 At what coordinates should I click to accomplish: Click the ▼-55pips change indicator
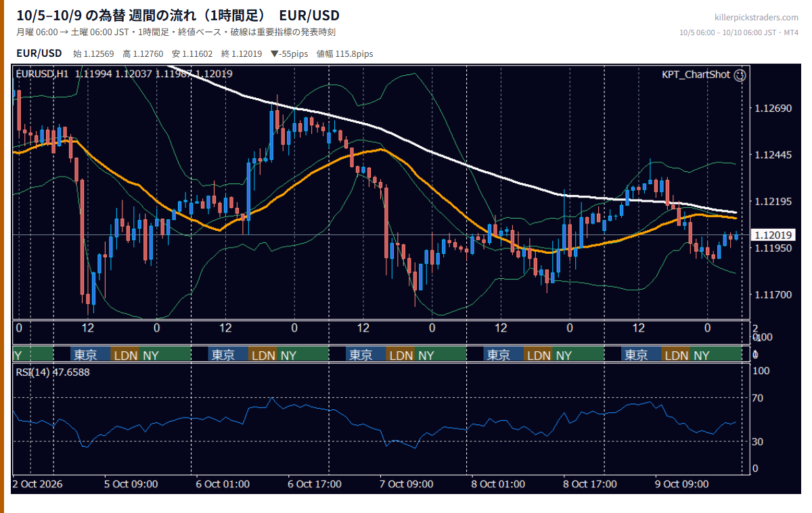[x=289, y=54]
